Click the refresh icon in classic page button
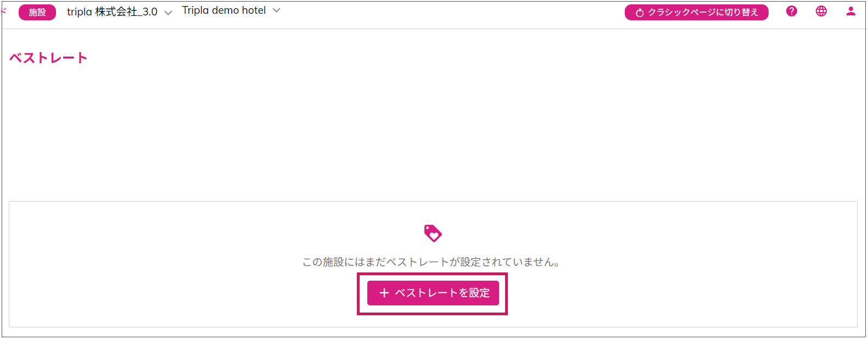The width and height of the screenshot is (868, 340). tap(640, 13)
